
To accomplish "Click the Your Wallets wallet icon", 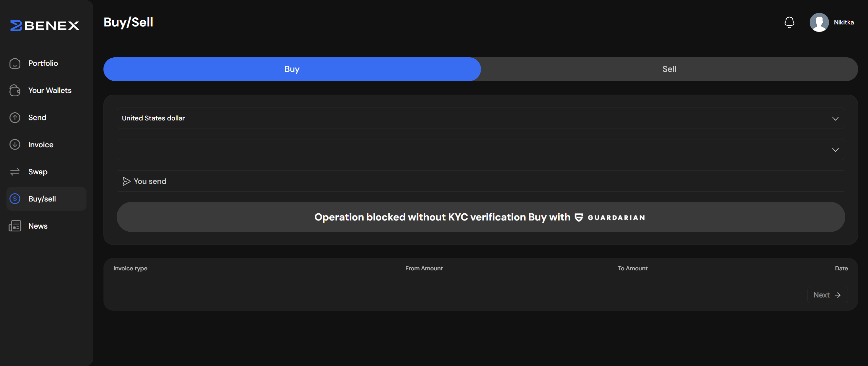I will click(x=15, y=91).
